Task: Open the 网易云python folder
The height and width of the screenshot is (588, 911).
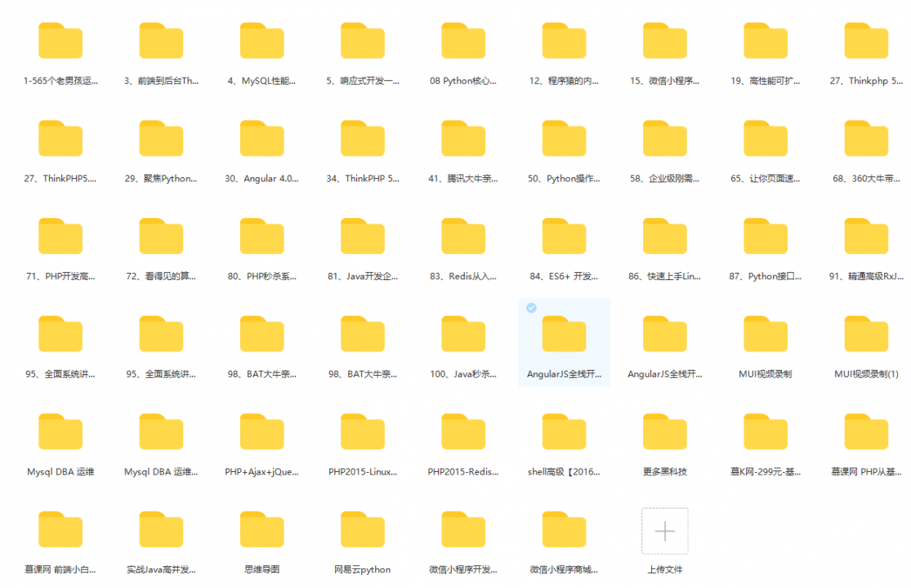Action: 363,529
